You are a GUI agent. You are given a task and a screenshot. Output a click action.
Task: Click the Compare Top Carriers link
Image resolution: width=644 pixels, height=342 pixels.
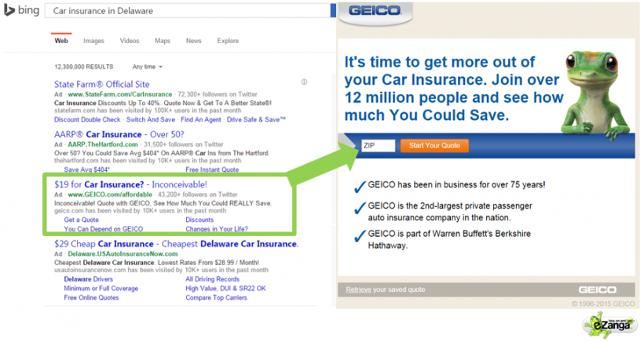217,298
